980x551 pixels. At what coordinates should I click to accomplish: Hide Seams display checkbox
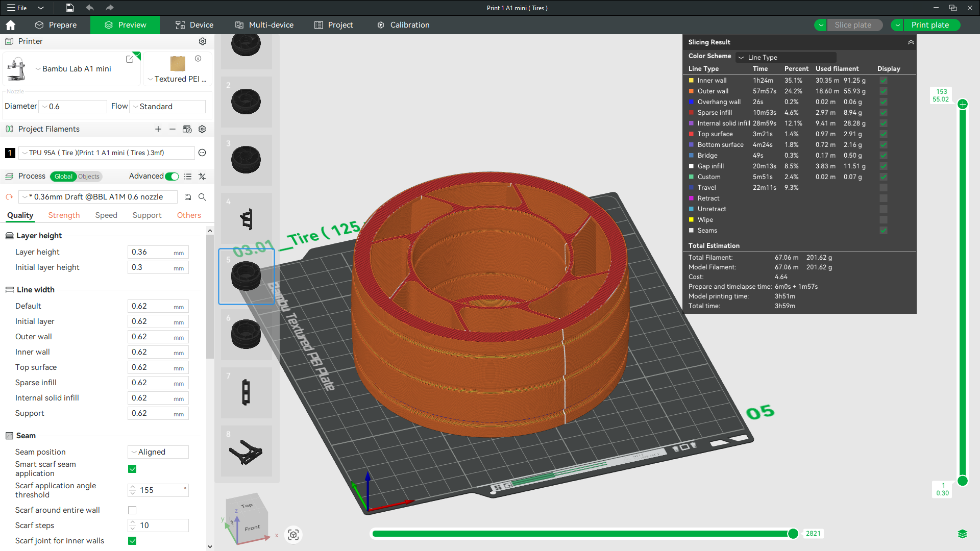pos(884,231)
